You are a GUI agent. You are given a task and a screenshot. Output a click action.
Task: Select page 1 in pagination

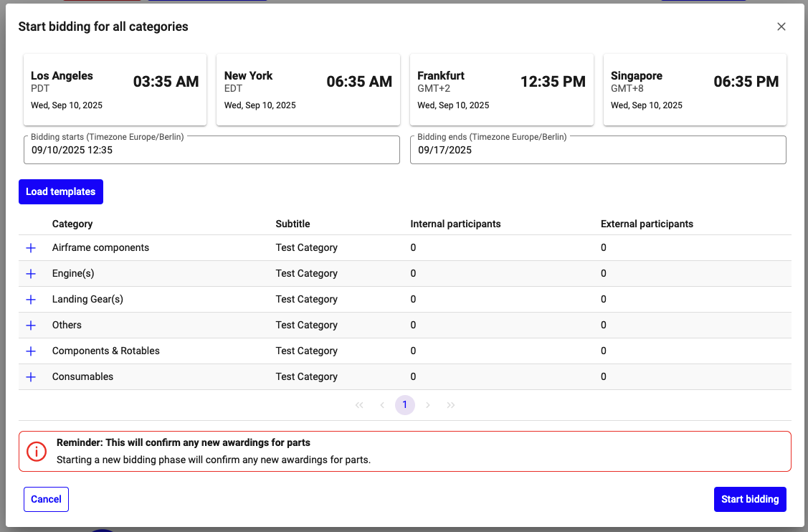coord(405,405)
